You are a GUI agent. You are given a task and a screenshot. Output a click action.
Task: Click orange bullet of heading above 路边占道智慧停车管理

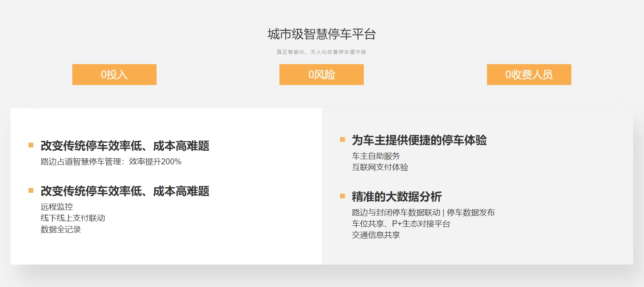[x=31, y=146]
